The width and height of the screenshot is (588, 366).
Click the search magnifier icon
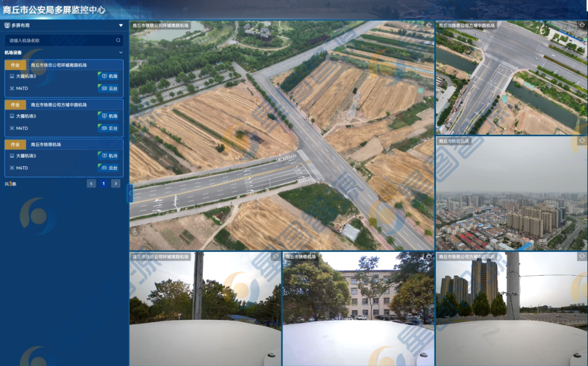[x=118, y=40]
